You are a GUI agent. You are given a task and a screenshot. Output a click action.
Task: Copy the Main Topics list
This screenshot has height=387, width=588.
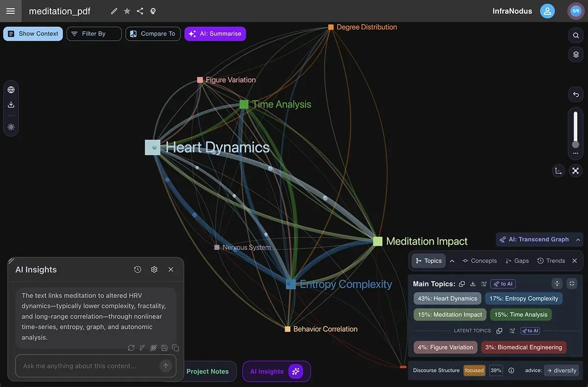pyautogui.click(x=462, y=284)
